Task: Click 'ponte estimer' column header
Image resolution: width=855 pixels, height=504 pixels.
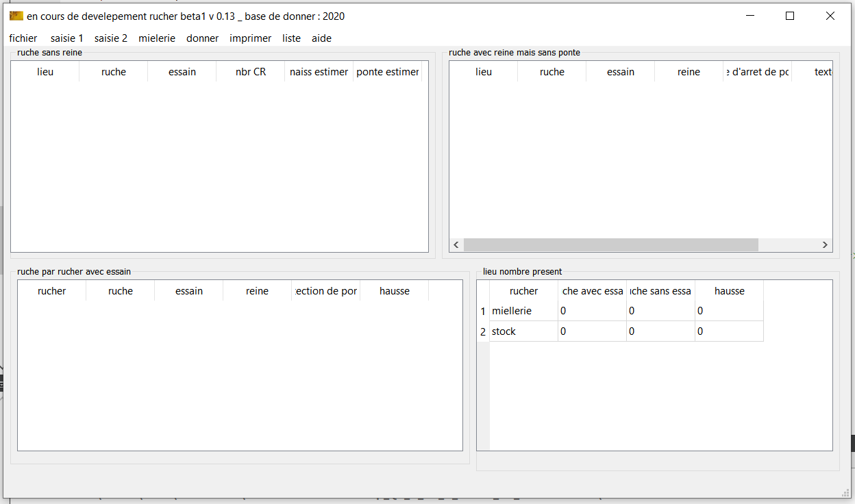Action: 387,72
